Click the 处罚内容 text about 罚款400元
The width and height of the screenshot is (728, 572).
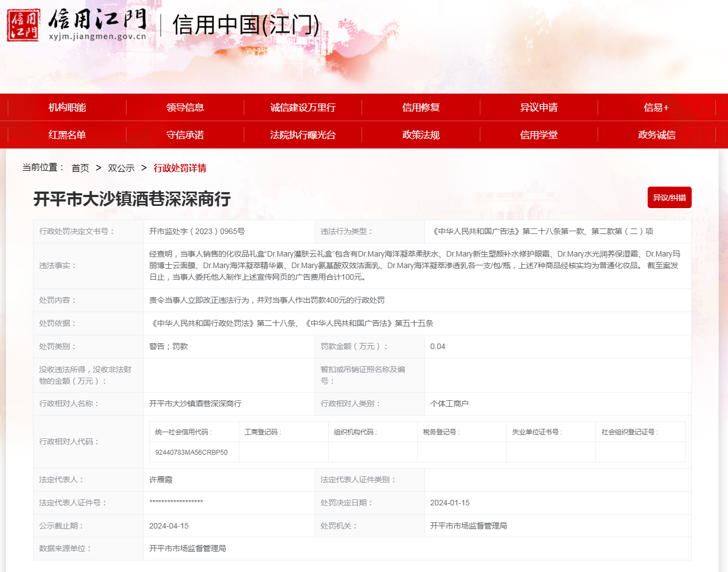[267, 300]
